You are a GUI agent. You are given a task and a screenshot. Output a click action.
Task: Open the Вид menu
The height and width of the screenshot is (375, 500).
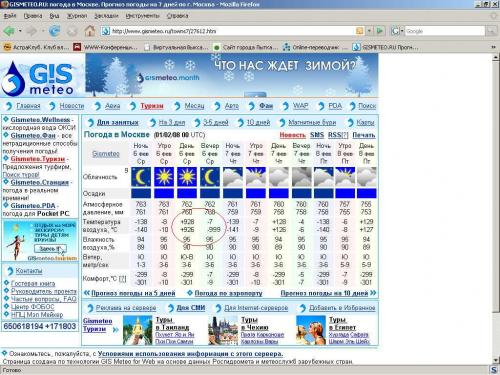[x=54, y=16]
